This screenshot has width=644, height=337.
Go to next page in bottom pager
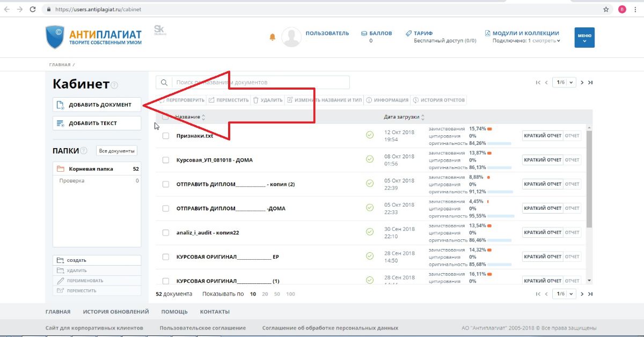tap(582, 294)
